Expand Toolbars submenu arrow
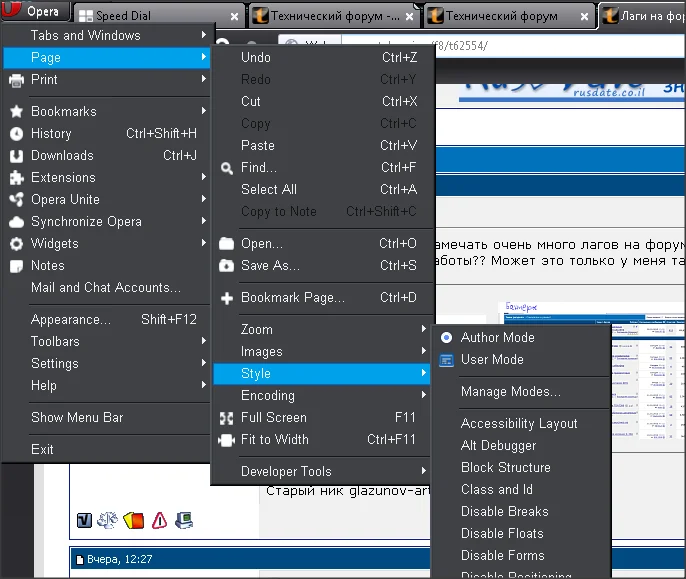This screenshot has width=686, height=579. (x=204, y=340)
